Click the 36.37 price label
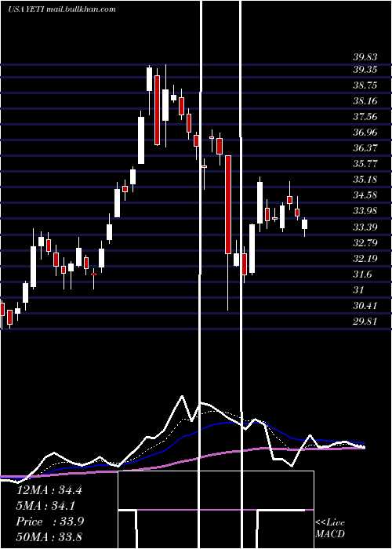Viewport: 392px width, 549px height. (365, 147)
